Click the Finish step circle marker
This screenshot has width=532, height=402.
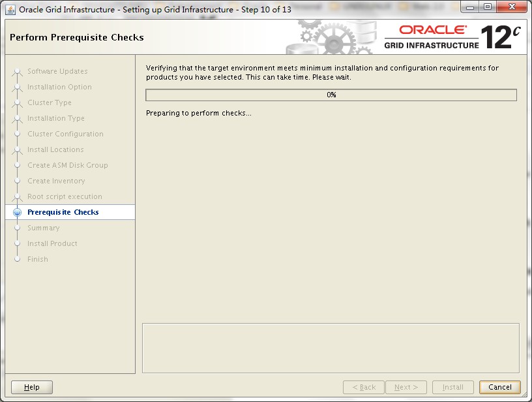(x=18, y=259)
